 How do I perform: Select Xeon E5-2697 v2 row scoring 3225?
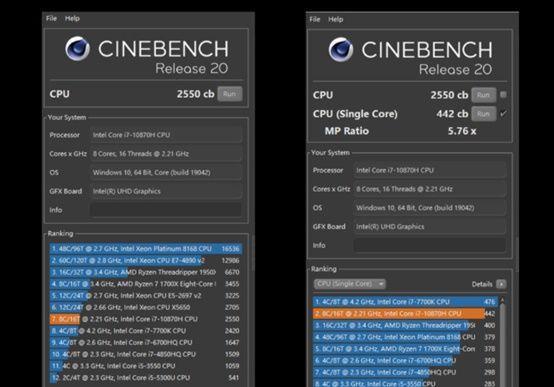tap(146, 295)
